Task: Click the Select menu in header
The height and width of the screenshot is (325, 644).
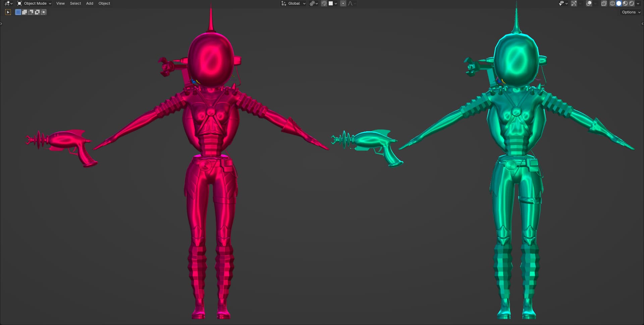Action: coord(75,3)
